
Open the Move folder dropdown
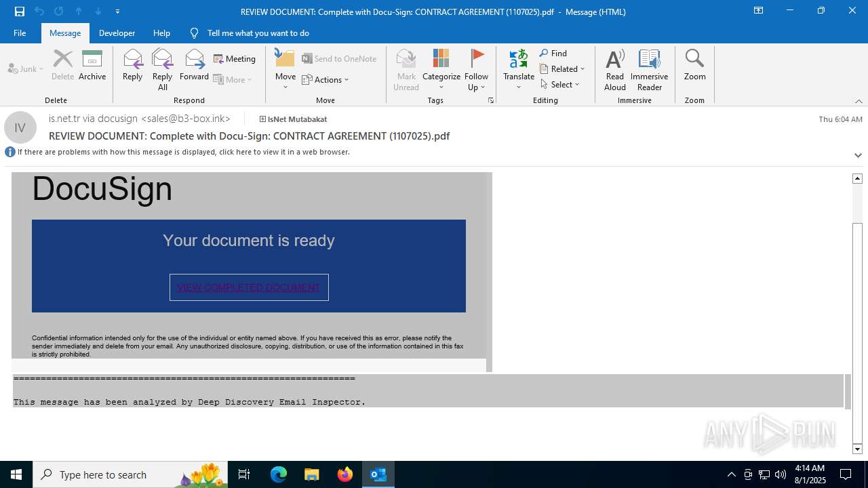pos(285,69)
